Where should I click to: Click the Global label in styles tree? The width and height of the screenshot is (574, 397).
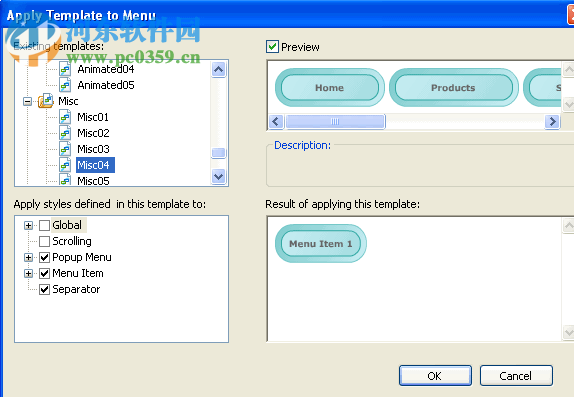(67, 225)
